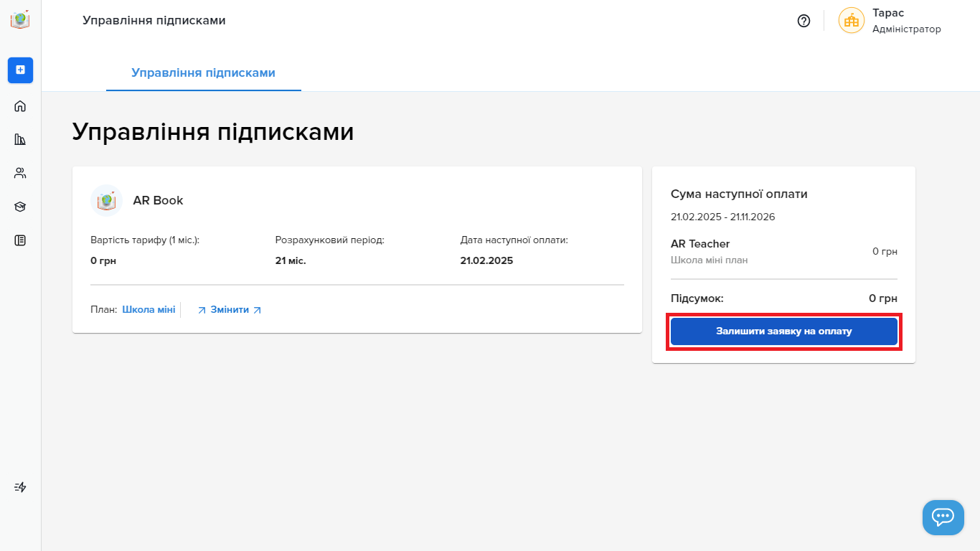Open the help question mark icon
The height and width of the screenshot is (551, 980).
pyautogui.click(x=804, y=21)
